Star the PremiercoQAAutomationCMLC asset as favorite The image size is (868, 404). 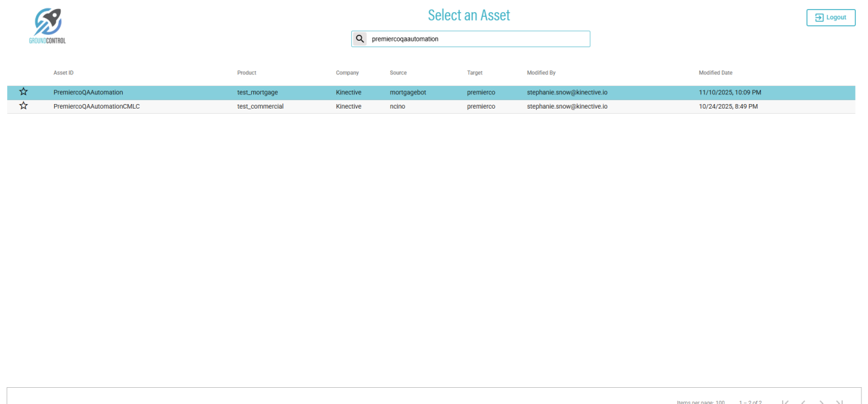23,106
